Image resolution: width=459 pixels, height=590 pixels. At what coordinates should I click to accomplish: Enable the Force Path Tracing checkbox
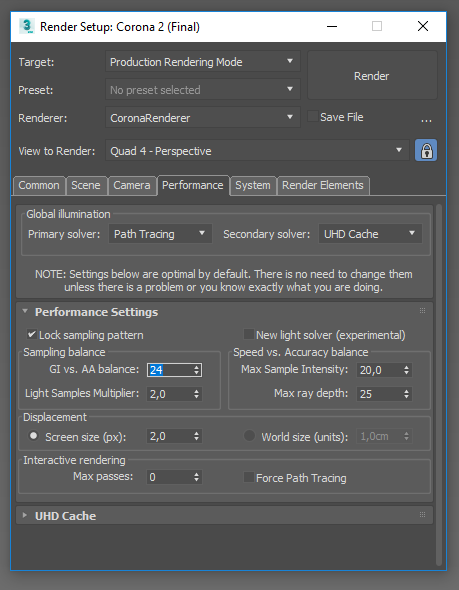click(249, 477)
